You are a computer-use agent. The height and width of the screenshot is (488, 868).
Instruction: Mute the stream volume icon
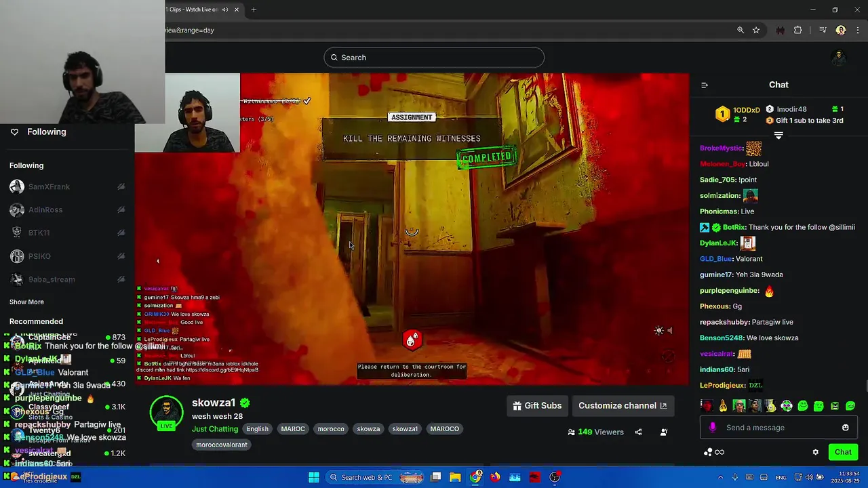670,331
